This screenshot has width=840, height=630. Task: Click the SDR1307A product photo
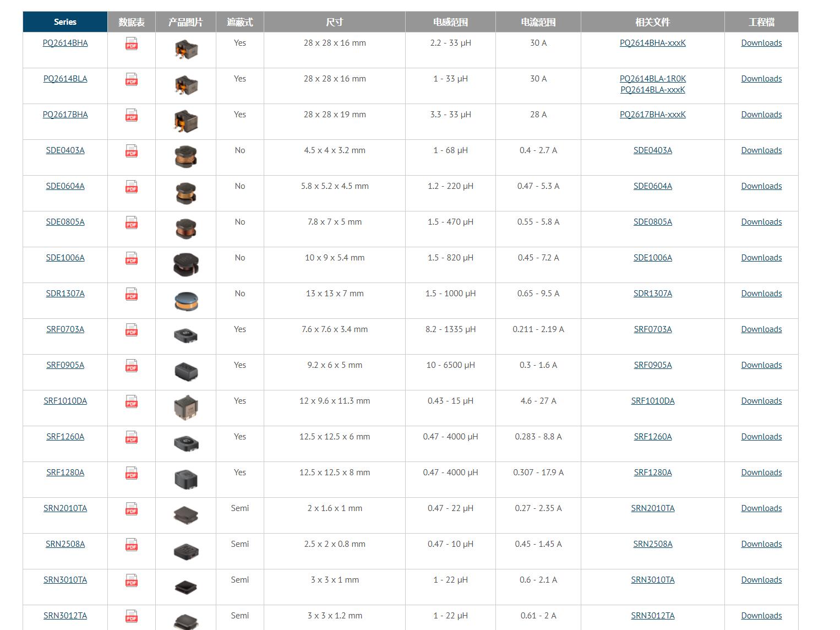point(186,301)
